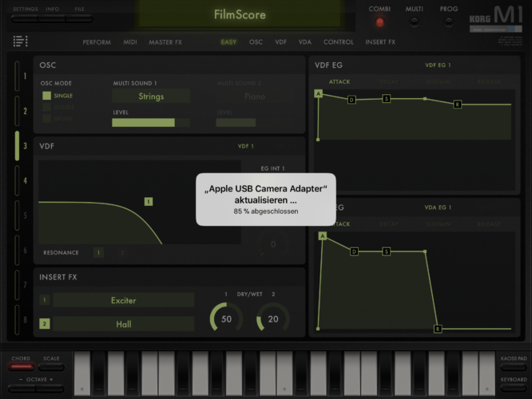
Task: Click VDF EG release point R
Action: point(458,105)
